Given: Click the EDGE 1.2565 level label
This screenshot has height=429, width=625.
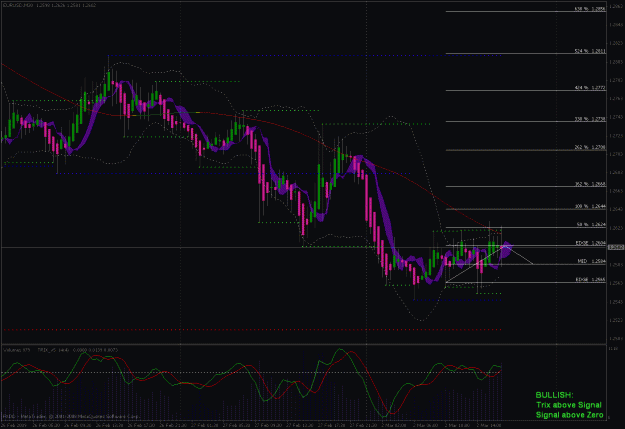Looking at the screenshot, I should tap(590, 279).
